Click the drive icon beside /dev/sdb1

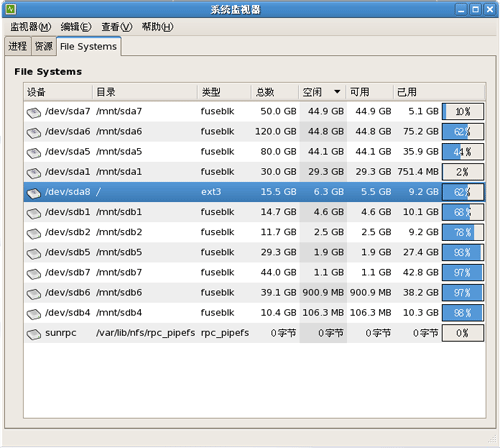coord(34,214)
